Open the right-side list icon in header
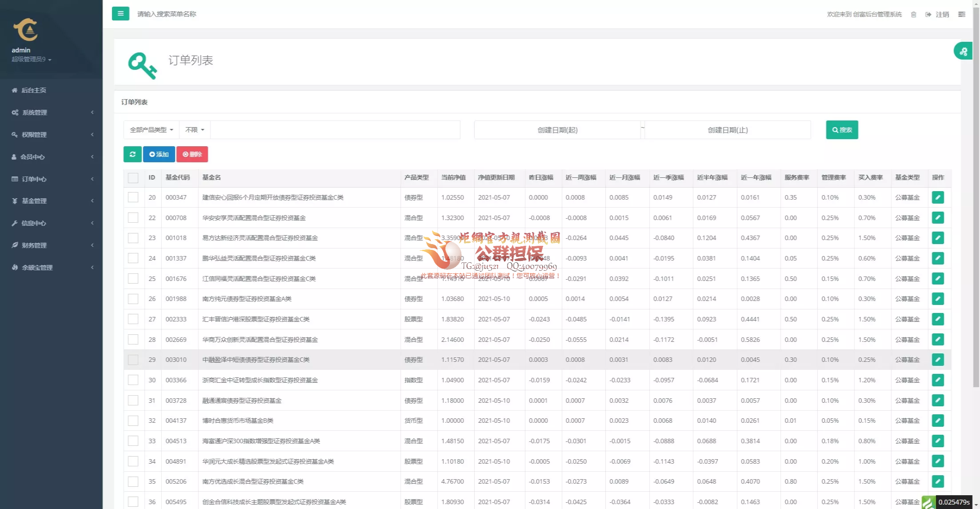This screenshot has height=509, width=980. click(962, 15)
